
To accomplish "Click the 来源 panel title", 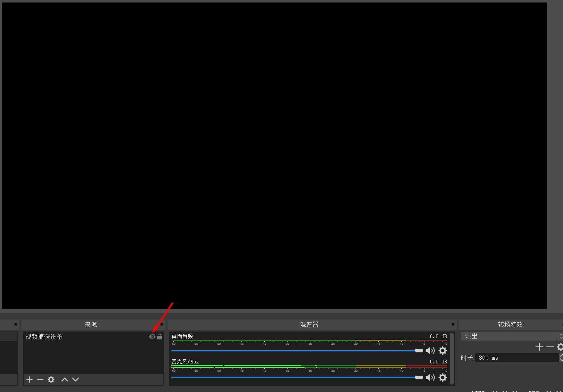I will (x=91, y=324).
